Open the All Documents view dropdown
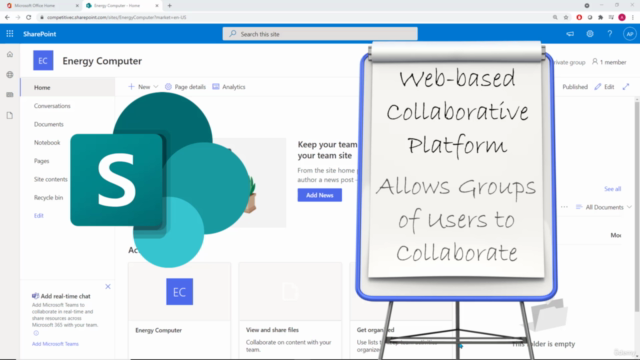This screenshot has width=640, height=360. 604,207
